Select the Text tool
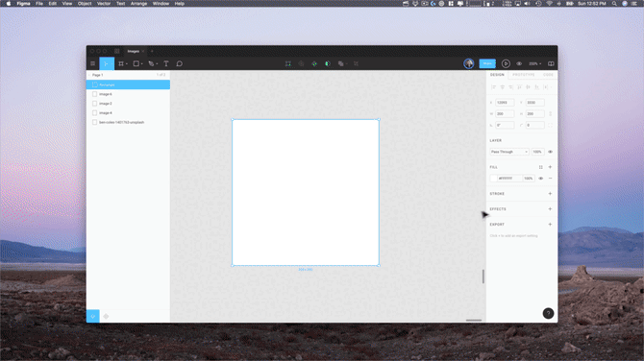Image resolution: width=644 pixels, height=361 pixels. pos(166,63)
